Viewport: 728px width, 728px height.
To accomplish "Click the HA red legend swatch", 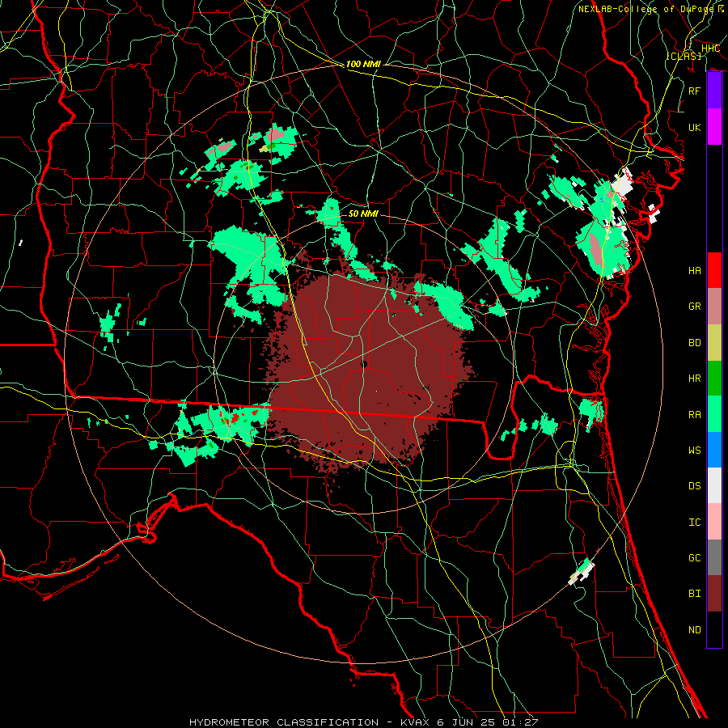I will [714, 270].
